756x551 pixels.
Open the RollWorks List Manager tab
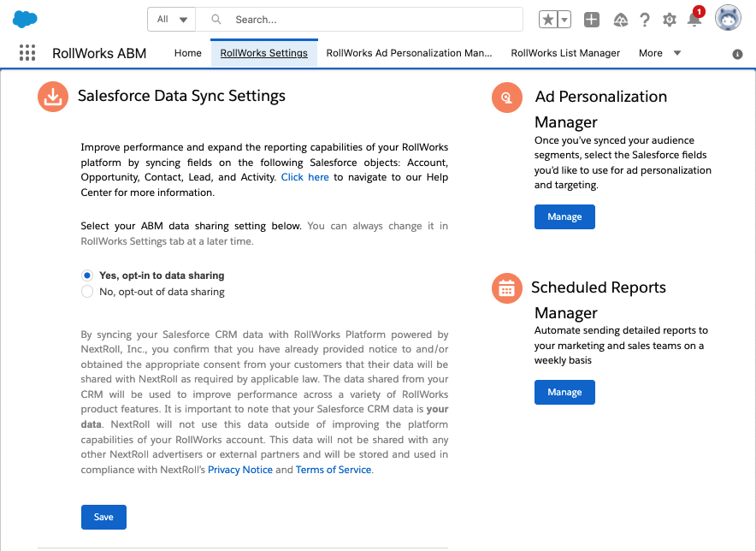[x=565, y=53]
